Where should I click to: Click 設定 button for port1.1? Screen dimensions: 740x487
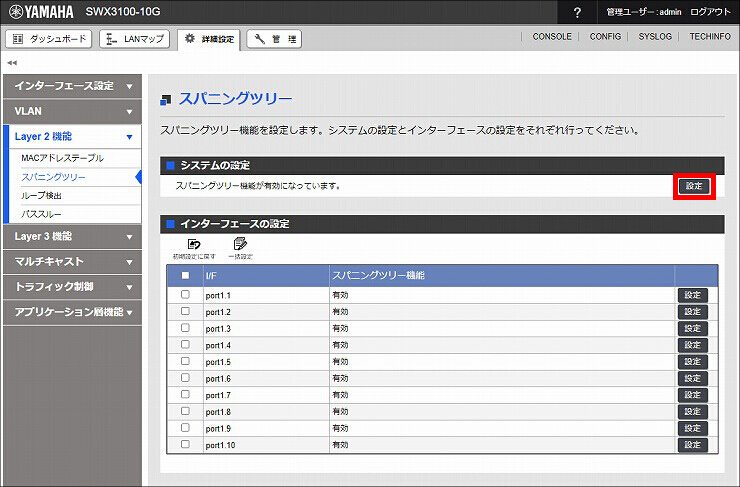[x=692, y=295]
